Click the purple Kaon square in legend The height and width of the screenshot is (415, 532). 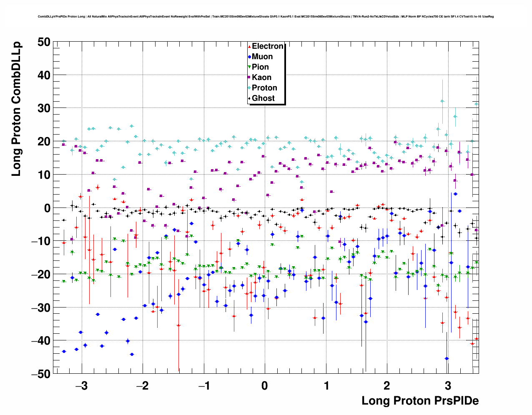coord(249,78)
